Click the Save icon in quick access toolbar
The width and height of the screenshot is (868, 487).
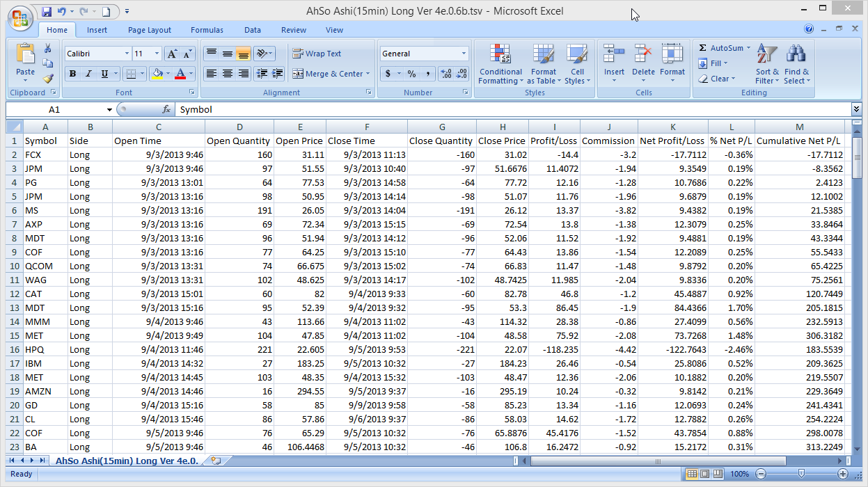(x=47, y=12)
